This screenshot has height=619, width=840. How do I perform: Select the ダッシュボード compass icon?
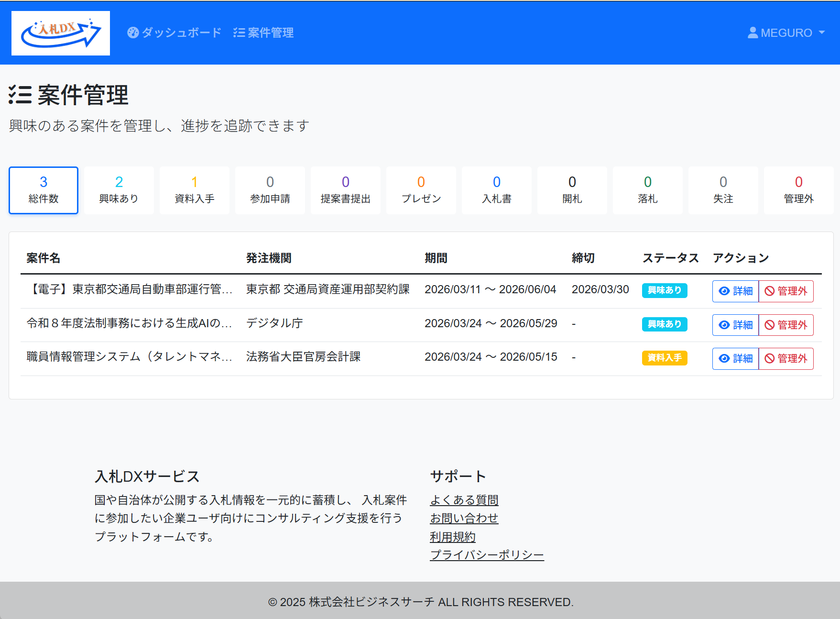(132, 33)
